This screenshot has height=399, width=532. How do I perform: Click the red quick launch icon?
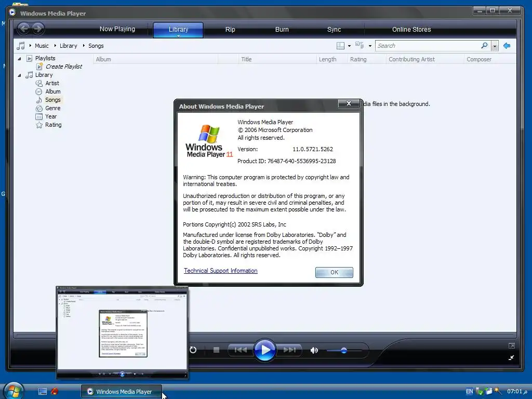coord(54,391)
